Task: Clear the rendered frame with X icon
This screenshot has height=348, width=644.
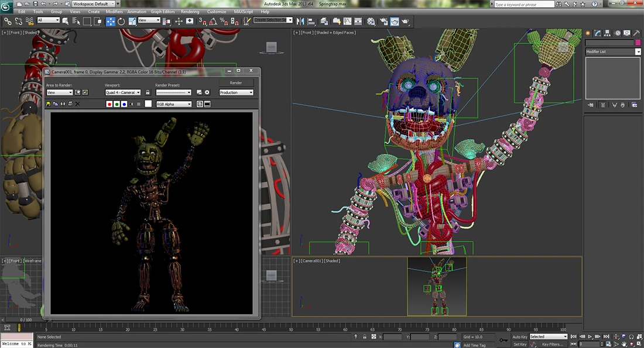Action: coord(77,104)
